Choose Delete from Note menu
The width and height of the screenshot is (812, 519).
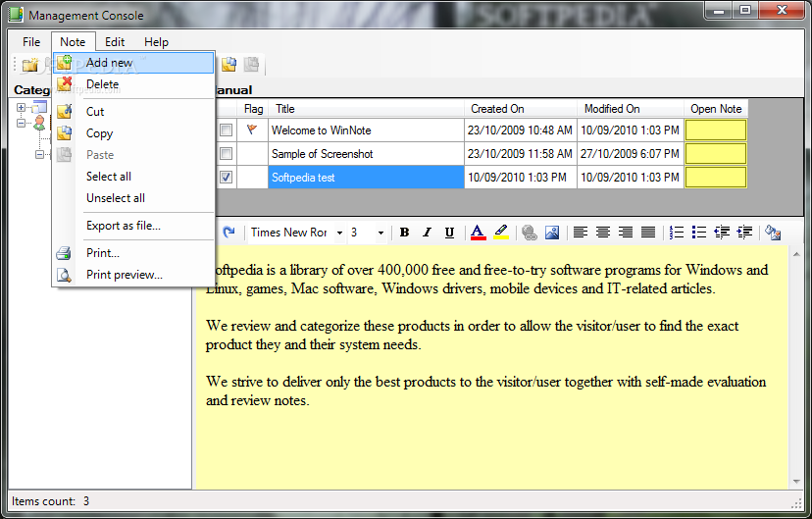tap(133, 84)
